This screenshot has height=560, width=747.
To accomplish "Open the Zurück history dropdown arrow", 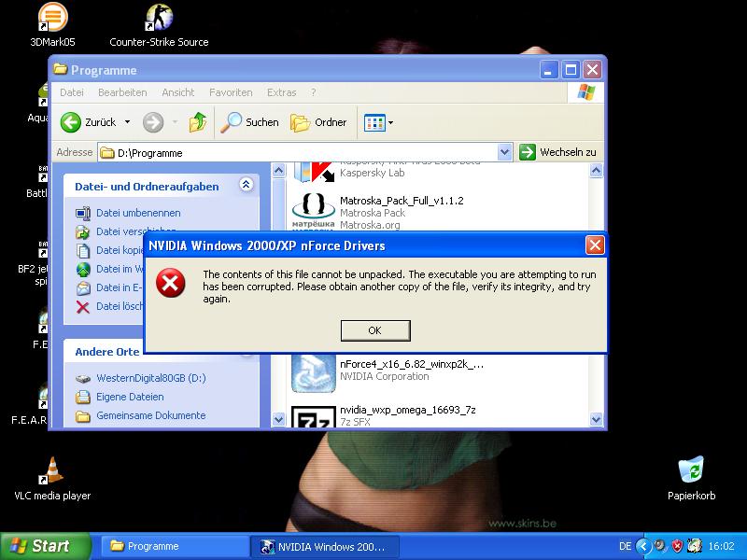I will 127,122.
